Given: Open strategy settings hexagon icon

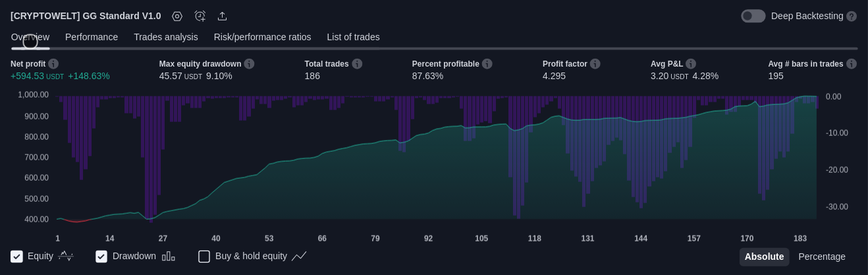Looking at the screenshot, I should pyautogui.click(x=177, y=16).
